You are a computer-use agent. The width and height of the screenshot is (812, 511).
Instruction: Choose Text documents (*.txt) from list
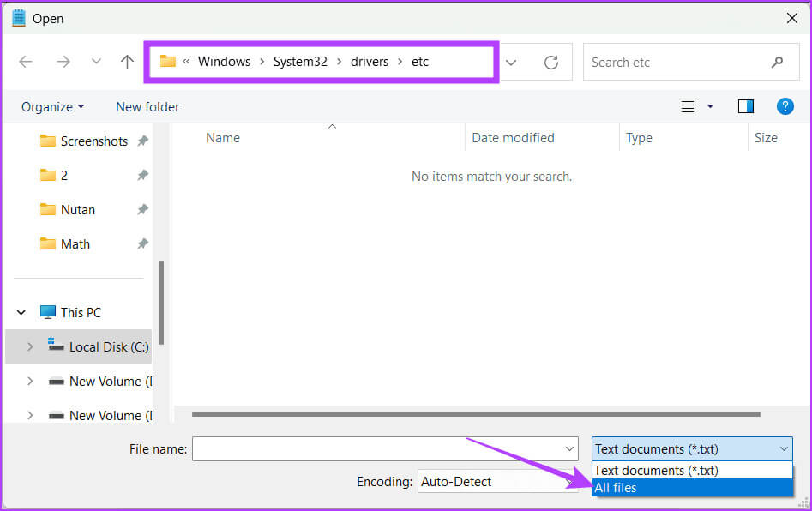click(x=692, y=470)
